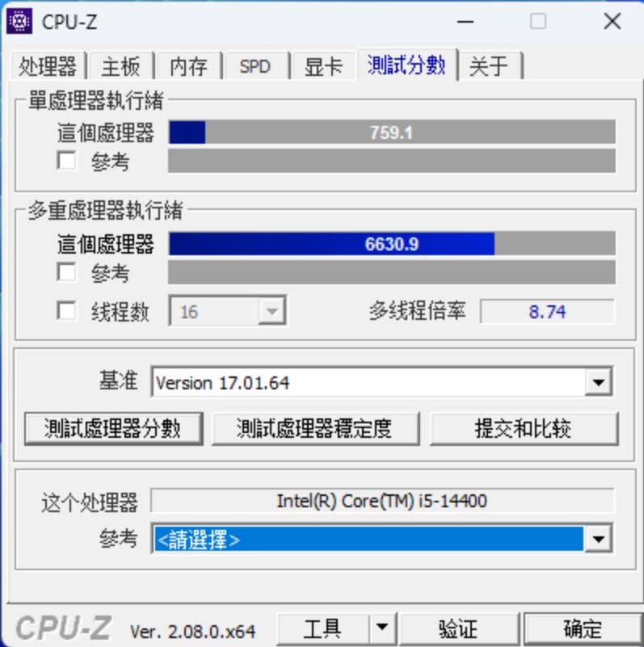Switch to the 处理器 tab
Viewport: 644px width, 647px height.
tap(48, 65)
